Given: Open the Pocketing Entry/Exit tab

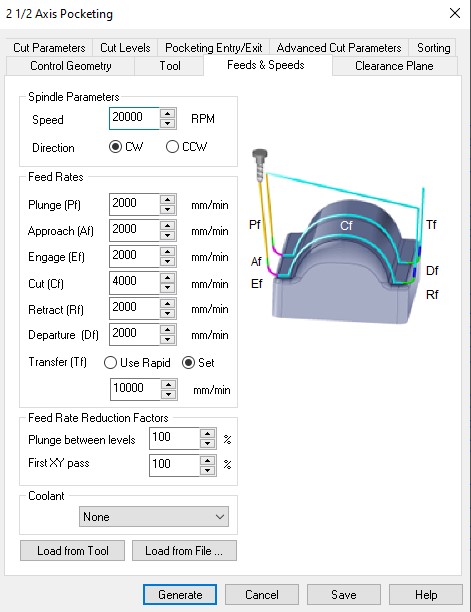Looking at the screenshot, I should [213, 48].
